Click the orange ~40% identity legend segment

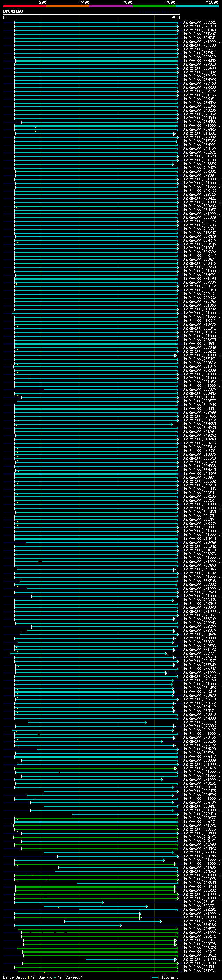tap(68, 6)
